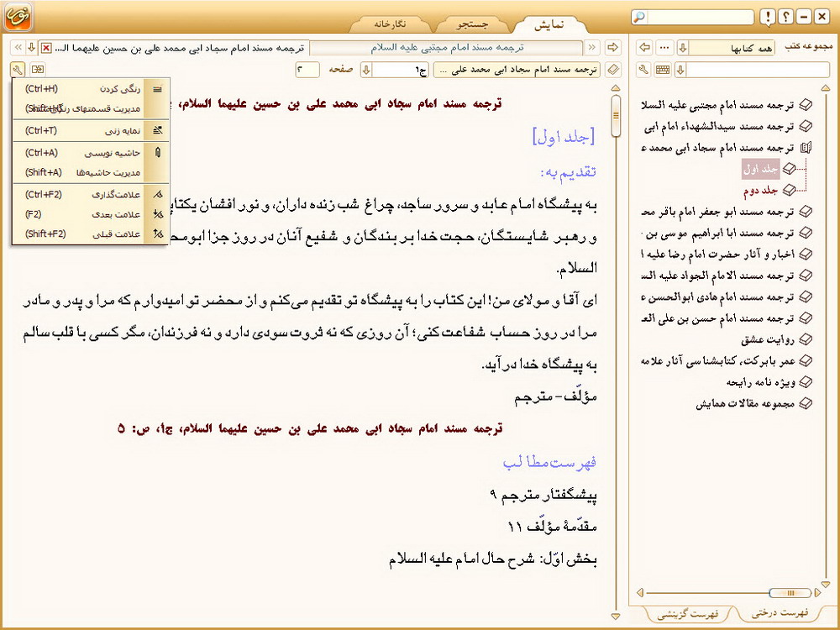Click tabs scroll double-arrow at right
The width and height of the screenshot is (840, 630).
click(x=592, y=48)
